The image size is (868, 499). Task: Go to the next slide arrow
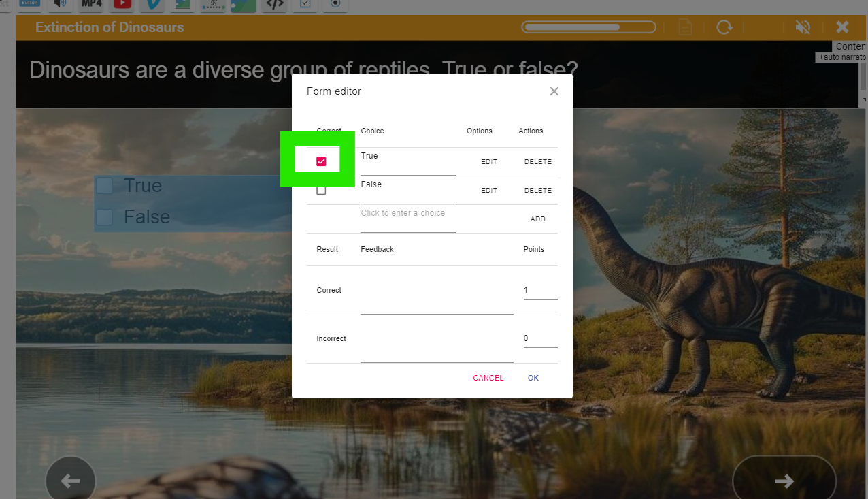click(784, 481)
